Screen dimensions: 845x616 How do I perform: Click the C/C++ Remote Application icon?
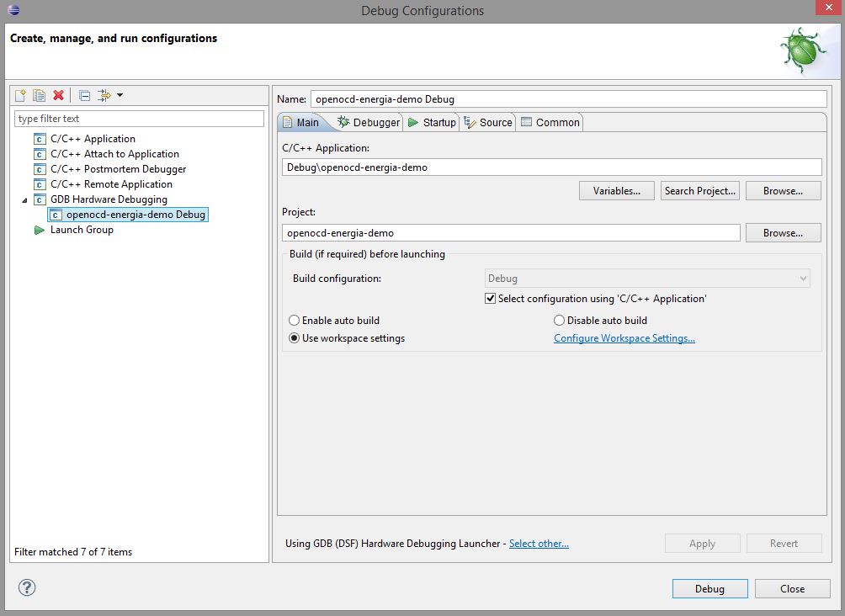pos(40,184)
